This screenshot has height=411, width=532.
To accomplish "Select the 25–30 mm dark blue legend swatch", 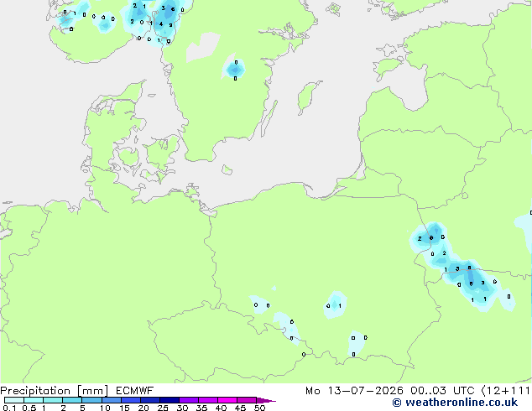I will [169, 400].
